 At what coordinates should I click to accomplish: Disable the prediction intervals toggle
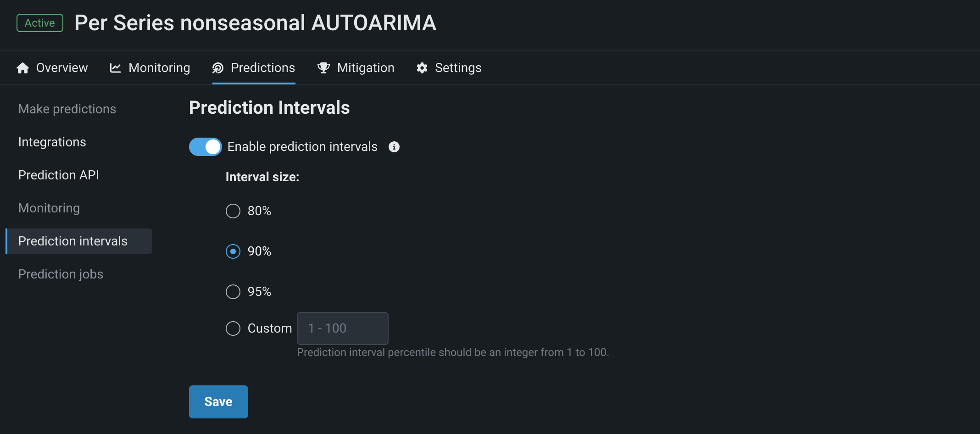[x=206, y=147]
